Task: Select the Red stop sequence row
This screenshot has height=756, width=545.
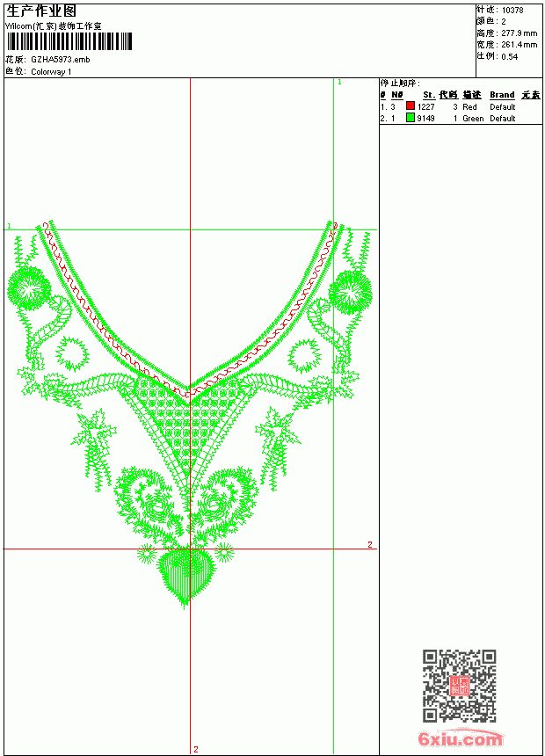Action: [461, 106]
